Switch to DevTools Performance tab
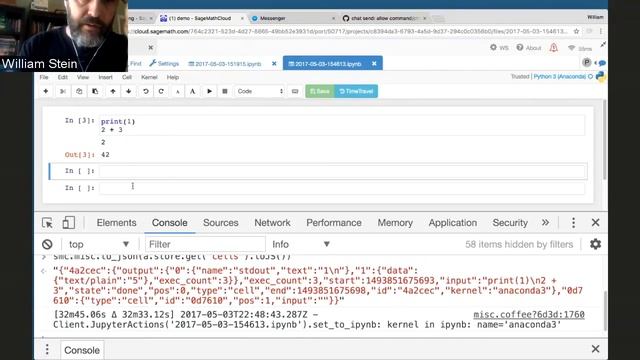This screenshot has width=640, height=360. [334, 223]
